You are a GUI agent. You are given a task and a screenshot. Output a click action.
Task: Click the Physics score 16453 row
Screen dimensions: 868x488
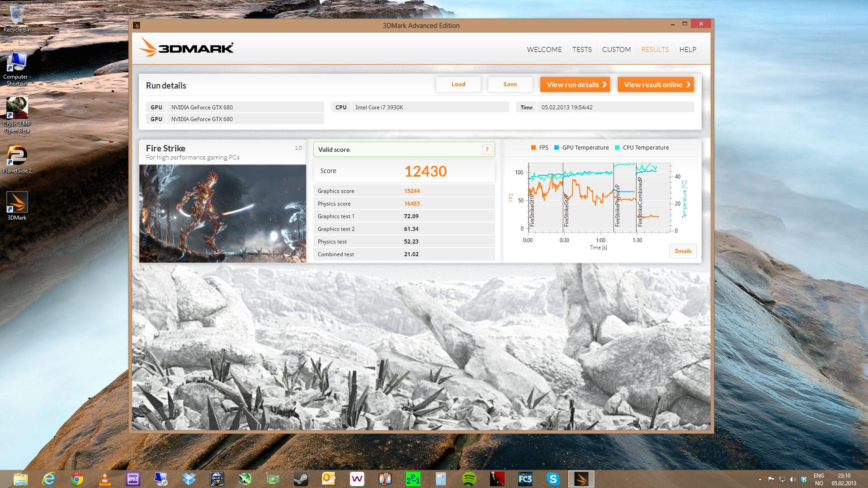404,204
